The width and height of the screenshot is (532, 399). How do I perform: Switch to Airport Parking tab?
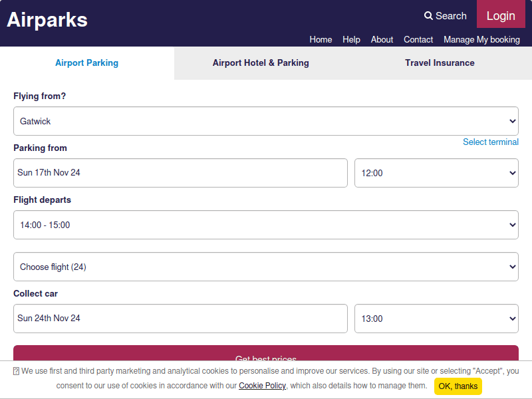(86, 63)
